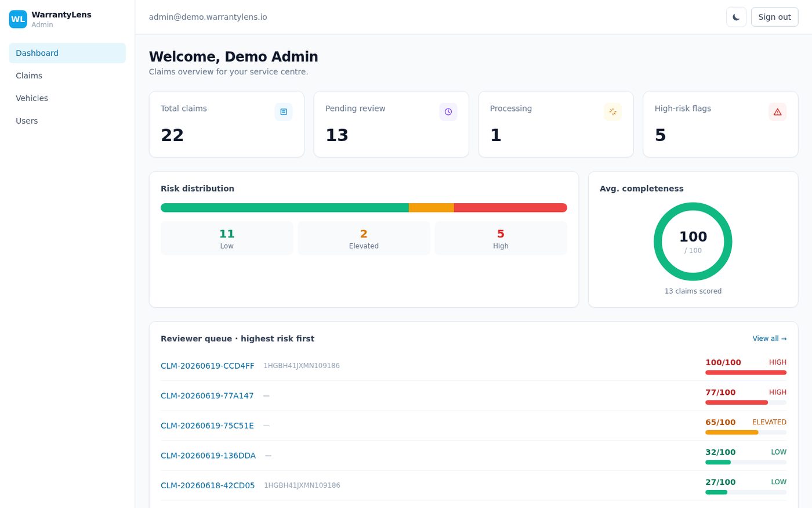
Task: Select the Processing card
Action: (556, 124)
